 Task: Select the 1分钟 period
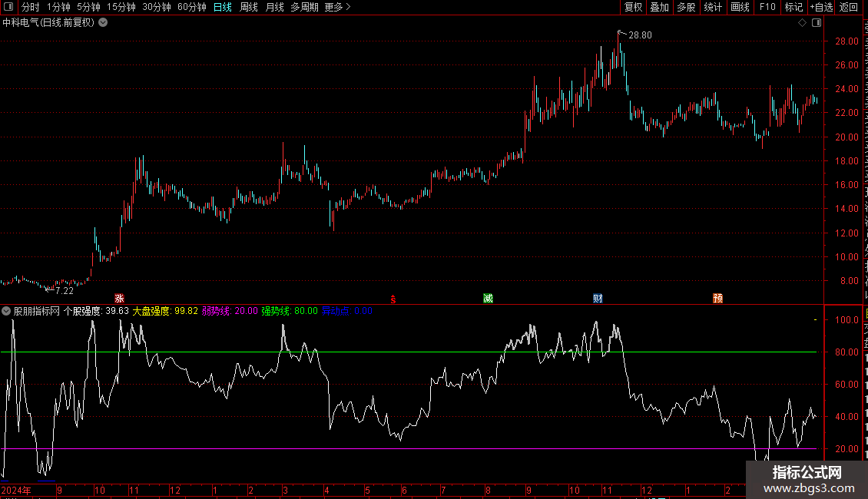click(x=58, y=7)
